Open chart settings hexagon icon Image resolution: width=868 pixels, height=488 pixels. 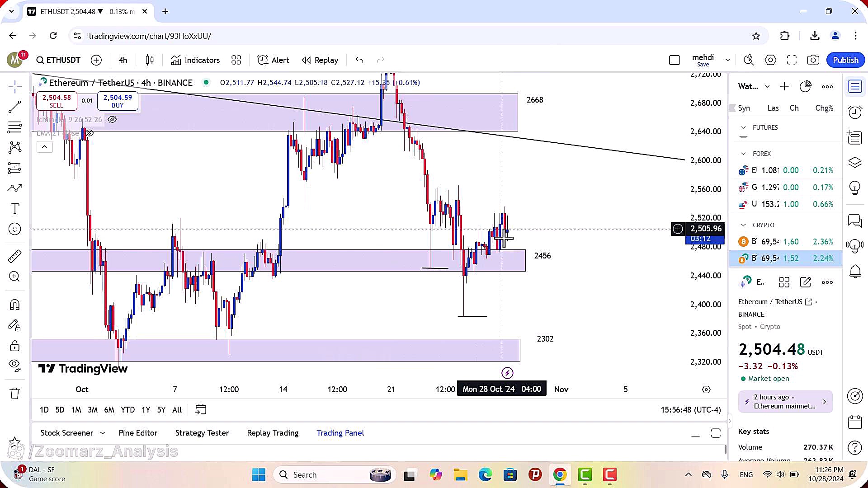coord(770,60)
